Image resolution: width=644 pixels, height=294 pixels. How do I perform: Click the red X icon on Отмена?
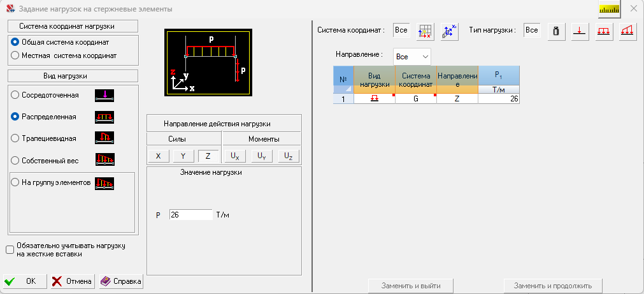click(58, 282)
